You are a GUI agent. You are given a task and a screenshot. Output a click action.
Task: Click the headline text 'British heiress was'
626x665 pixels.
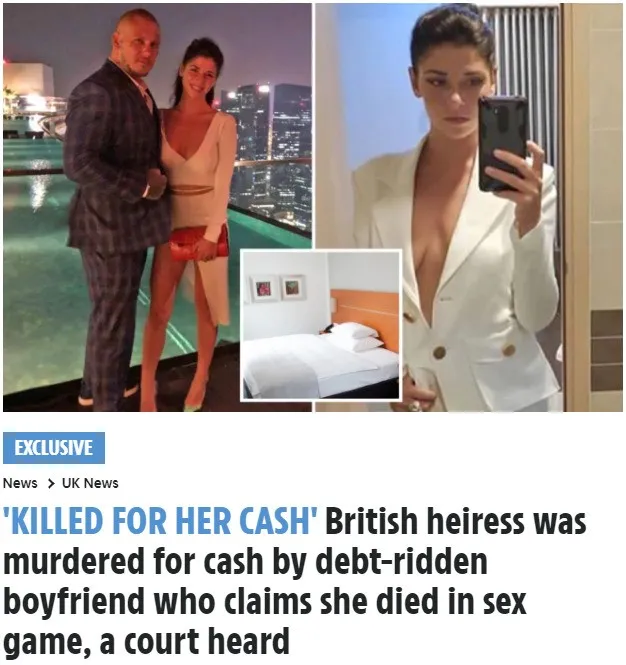point(456,520)
